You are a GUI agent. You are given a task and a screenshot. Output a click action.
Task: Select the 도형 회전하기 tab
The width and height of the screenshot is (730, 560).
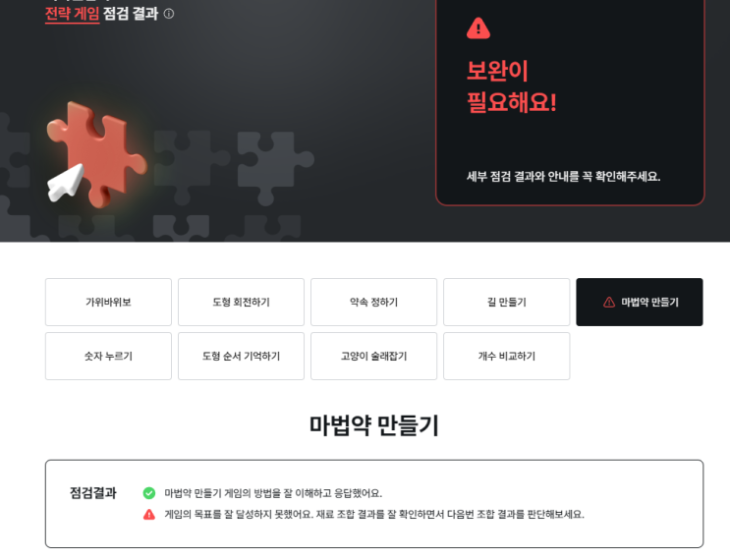click(241, 303)
